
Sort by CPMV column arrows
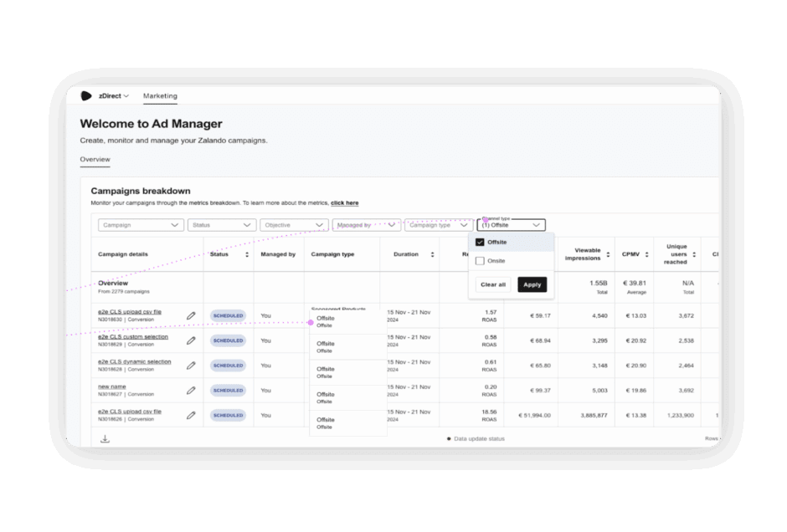click(x=646, y=255)
